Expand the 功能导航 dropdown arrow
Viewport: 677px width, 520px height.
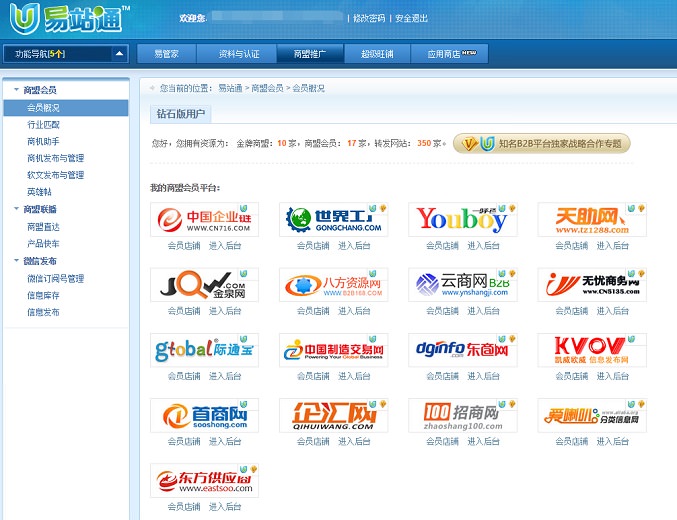(120, 54)
